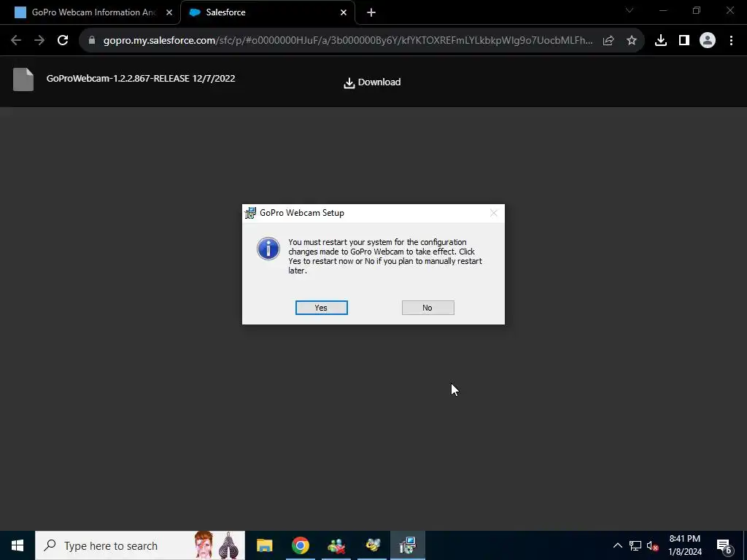This screenshot has width=747, height=560.
Task: Open network status tray icon
Action: 635,545
